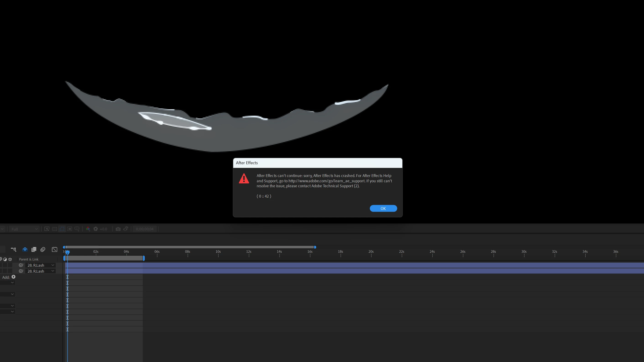The height and width of the screenshot is (362, 644).
Task: Click the Reset Exposure aperture icon
Action: tap(95, 229)
